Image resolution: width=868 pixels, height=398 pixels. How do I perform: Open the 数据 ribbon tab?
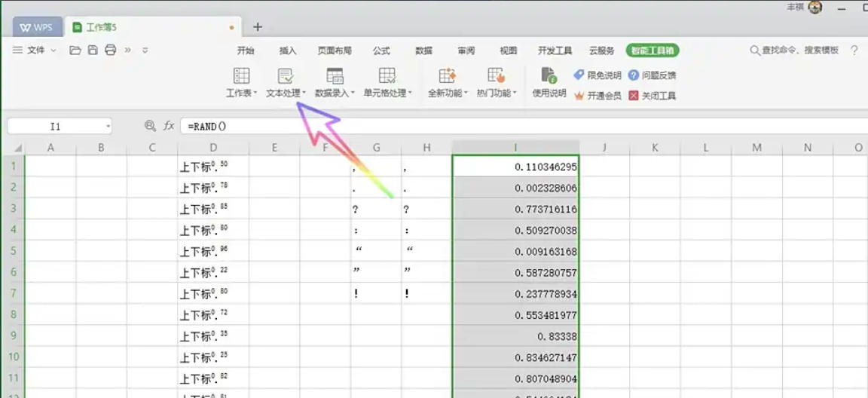click(x=423, y=51)
